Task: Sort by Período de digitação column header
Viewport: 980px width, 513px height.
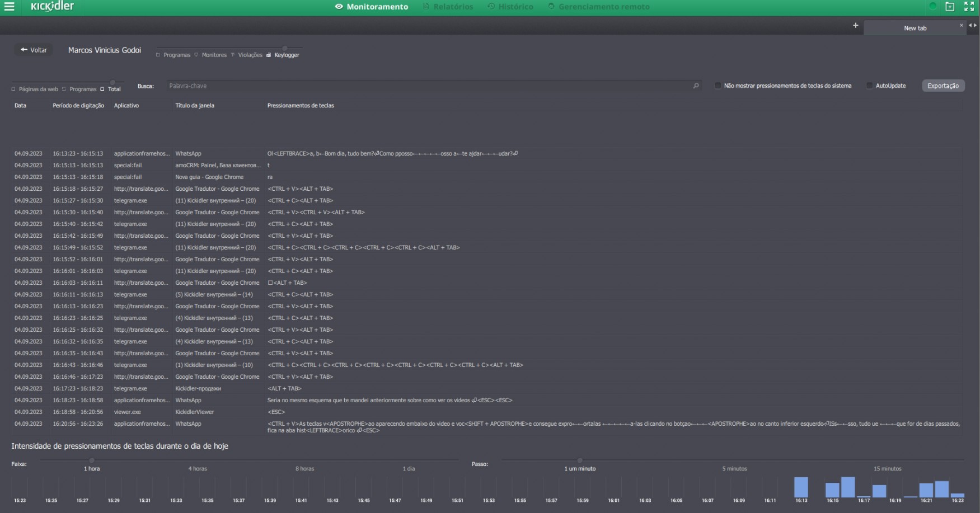Action: tap(78, 105)
